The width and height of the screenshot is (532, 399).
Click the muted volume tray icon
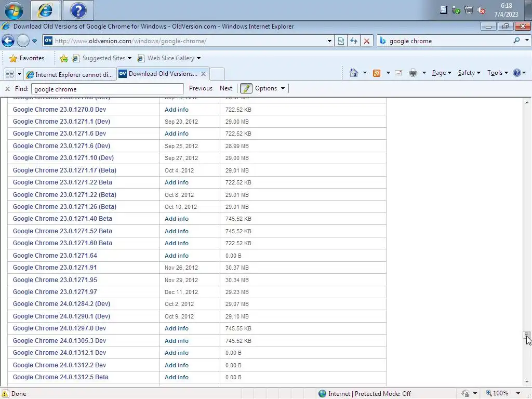tap(481, 10)
